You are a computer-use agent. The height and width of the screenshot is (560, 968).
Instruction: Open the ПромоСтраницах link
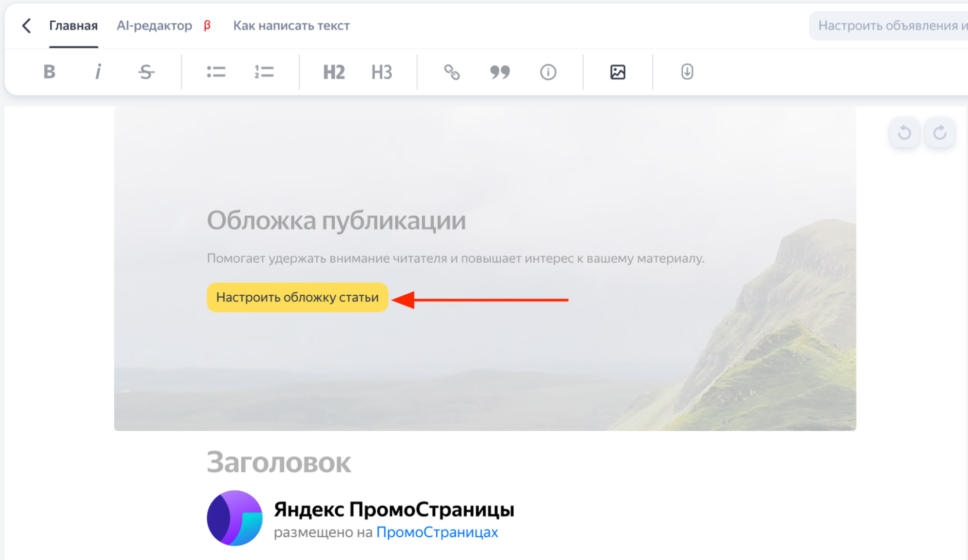click(x=437, y=532)
